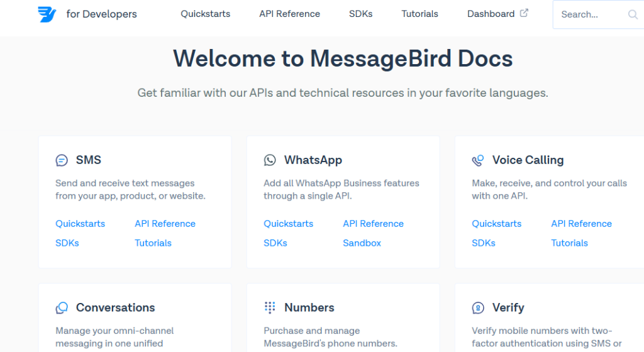Open Dashboard in the top navigation
Viewport: 644px width, 352px height.
pyautogui.click(x=491, y=14)
